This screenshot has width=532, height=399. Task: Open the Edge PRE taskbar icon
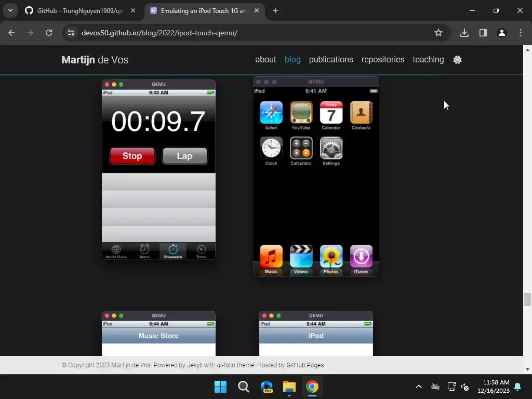point(267,387)
